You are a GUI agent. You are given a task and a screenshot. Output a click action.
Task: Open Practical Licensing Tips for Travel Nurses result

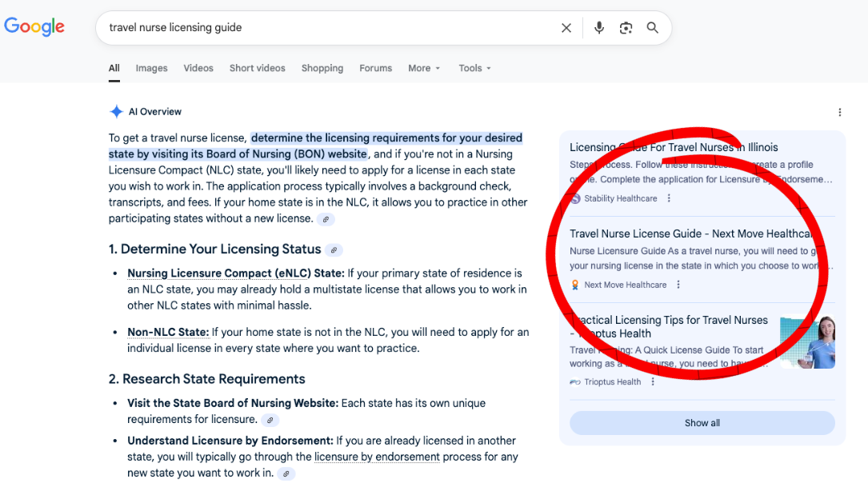(669, 326)
